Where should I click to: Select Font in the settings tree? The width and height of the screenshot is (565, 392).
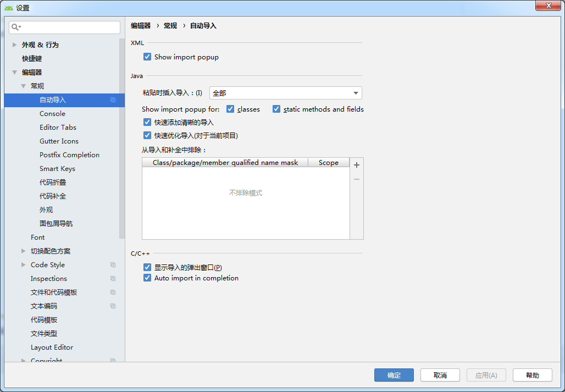(x=37, y=237)
